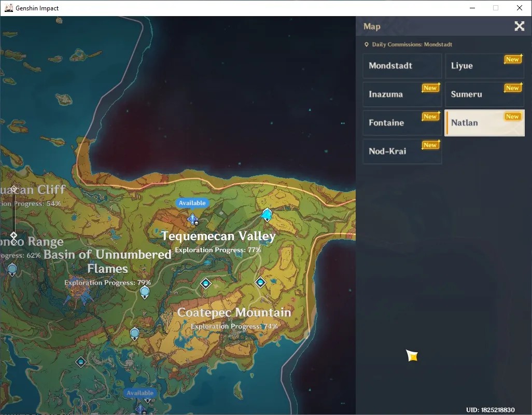This screenshot has height=415, width=532.
Task: Click the Coatepec Mountain area label
Action: point(234,312)
